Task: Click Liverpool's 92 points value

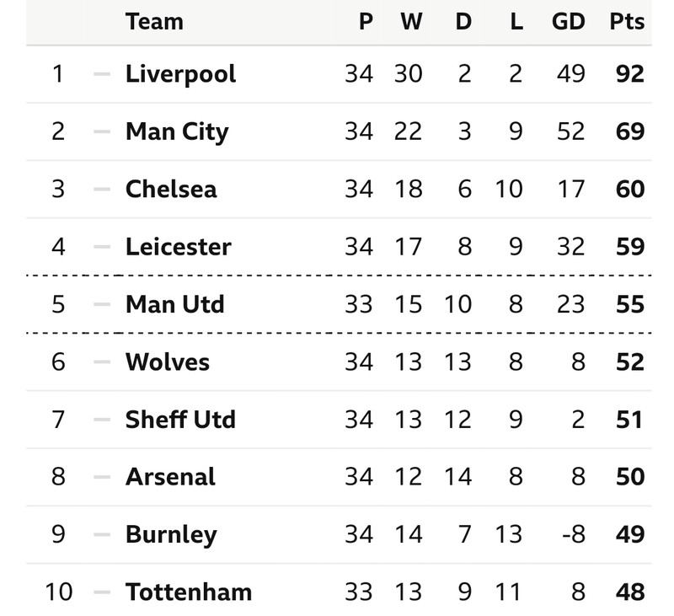Action: (x=630, y=74)
